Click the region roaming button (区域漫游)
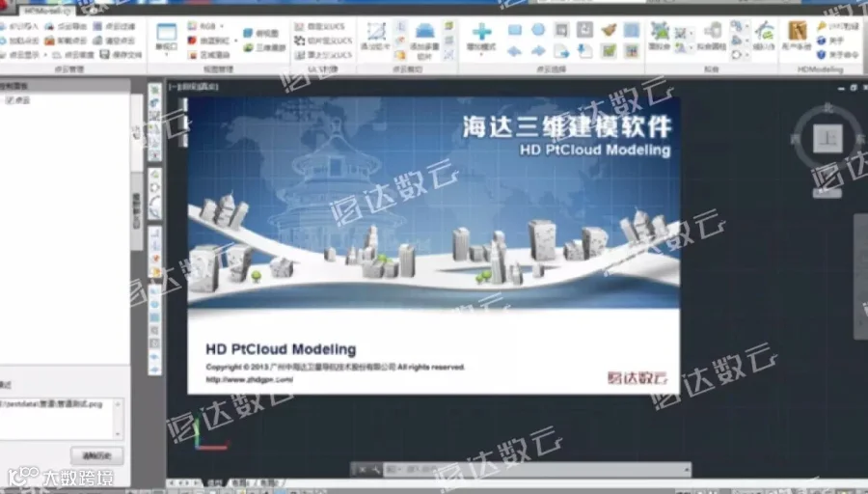Screen dimensions: 868x494 tap(209, 55)
